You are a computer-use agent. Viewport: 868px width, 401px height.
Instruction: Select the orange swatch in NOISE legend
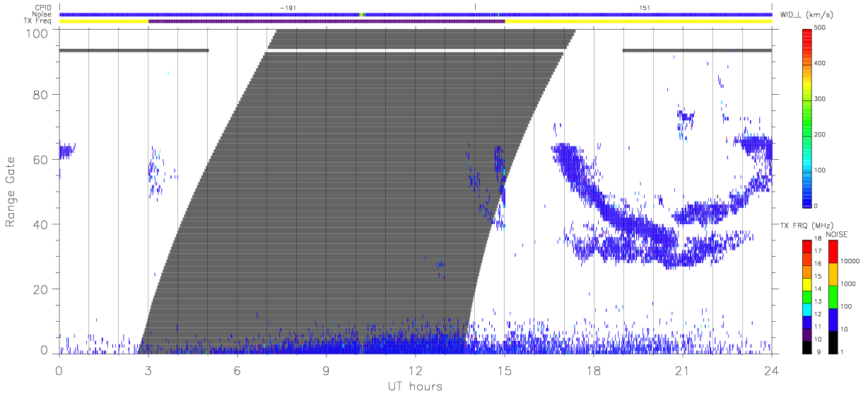point(833,274)
